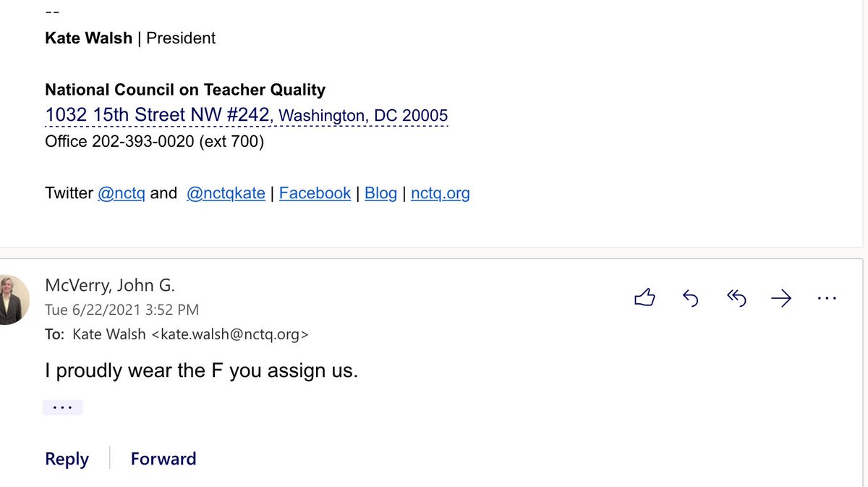This screenshot has height=487, width=868.
Task: Click the Reply arrow icon
Action: tap(690, 297)
